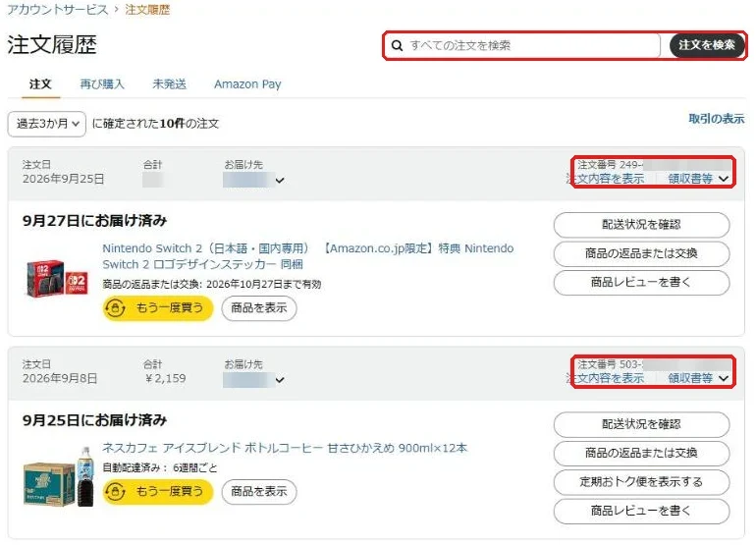Click 商品を表示 for Nintendo Switch 2

259,307
